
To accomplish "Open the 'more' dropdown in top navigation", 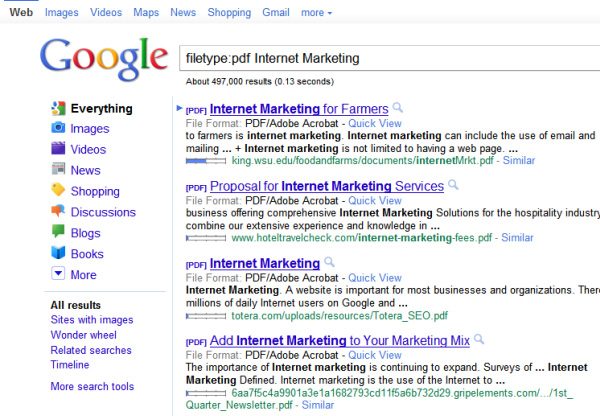I will (x=316, y=13).
